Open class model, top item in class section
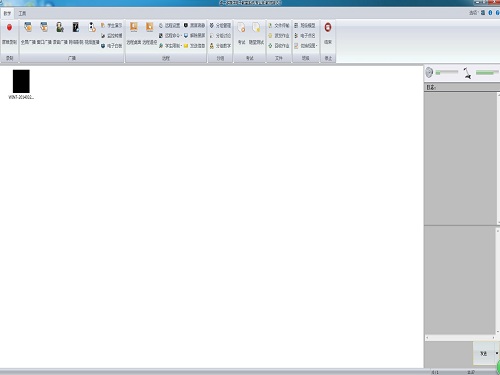Image resolution: width=500 pixels, height=375 pixels. [x=305, y=25]
